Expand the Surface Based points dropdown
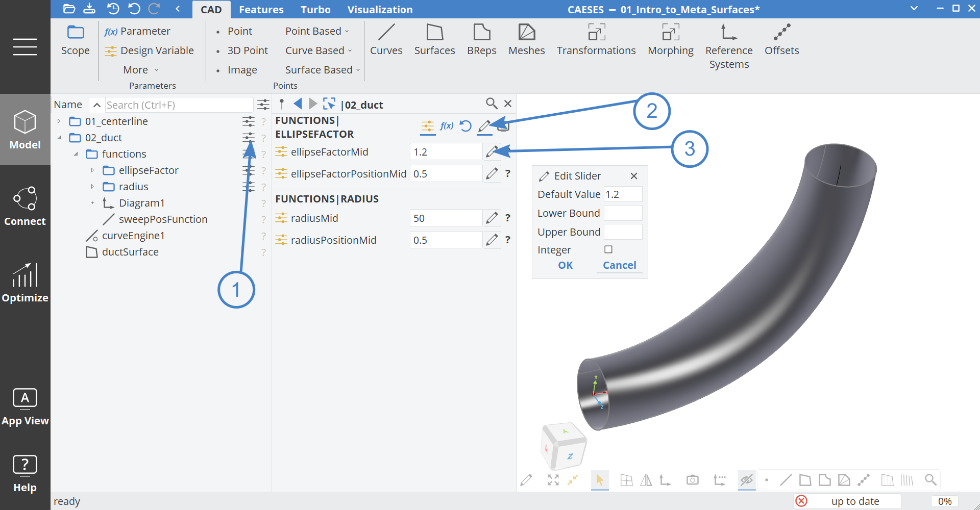This screenshot has height=510, width=980. pos(322,70)
